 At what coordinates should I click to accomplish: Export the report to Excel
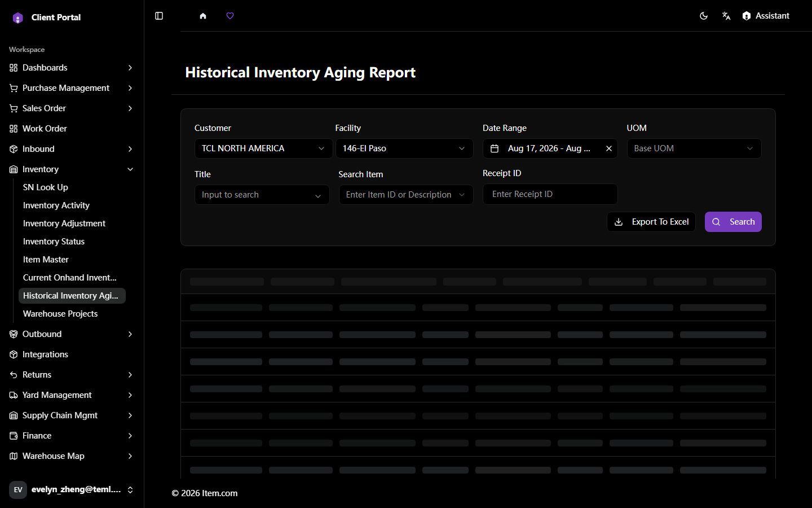(x=651, y=222)
